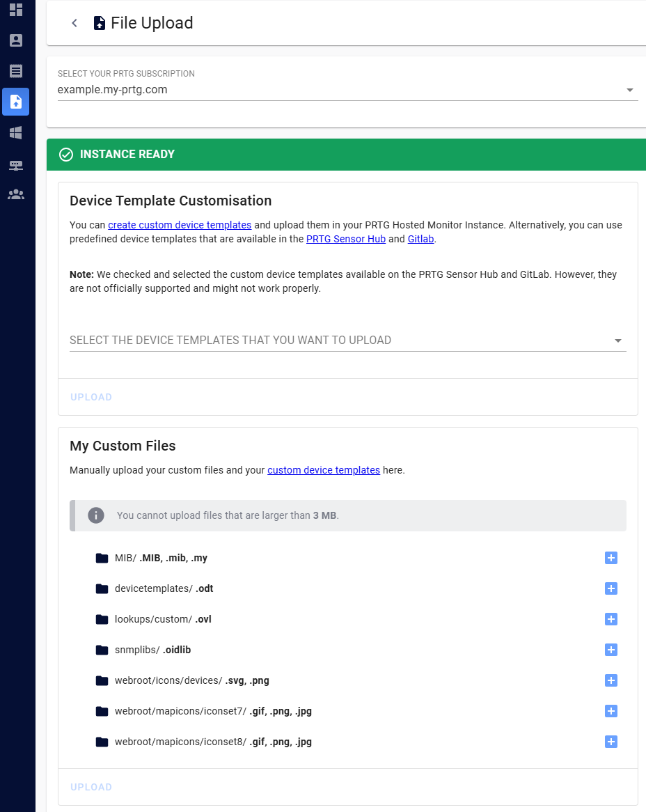
Task: Click the MIB folder icon
Action: point(102,558)
